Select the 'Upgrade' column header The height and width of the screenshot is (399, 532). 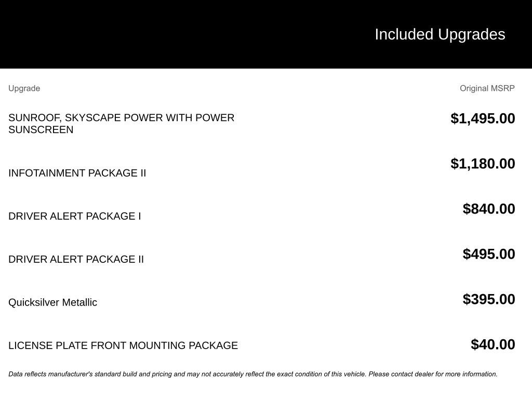pyautogui.click(x=24, y=88)
